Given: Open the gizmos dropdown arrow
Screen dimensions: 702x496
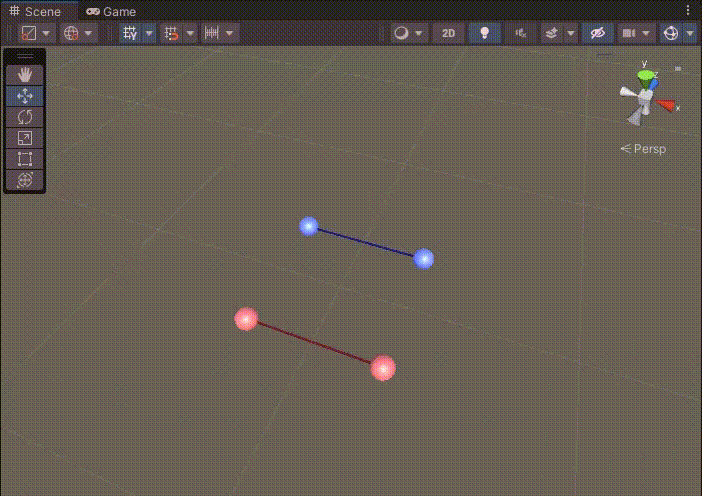Looking at the screenshot, I should coord(690,33).
